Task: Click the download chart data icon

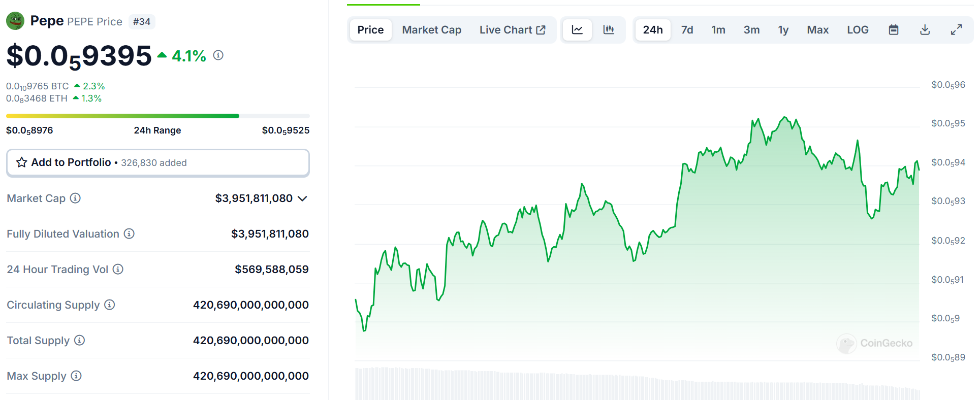Action: click(x=925, y=30)
